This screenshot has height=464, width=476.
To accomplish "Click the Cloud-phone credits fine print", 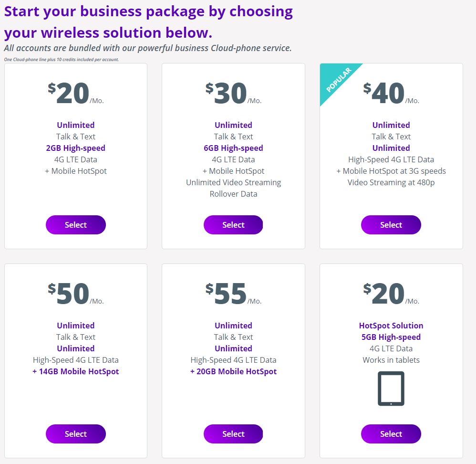I will click(x=62, y=60).
